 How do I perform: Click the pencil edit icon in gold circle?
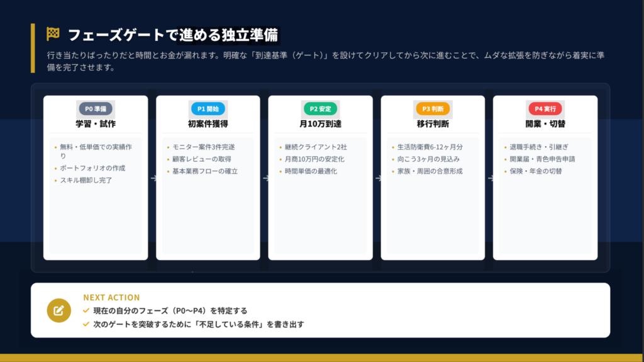click(x=58, y=310)
